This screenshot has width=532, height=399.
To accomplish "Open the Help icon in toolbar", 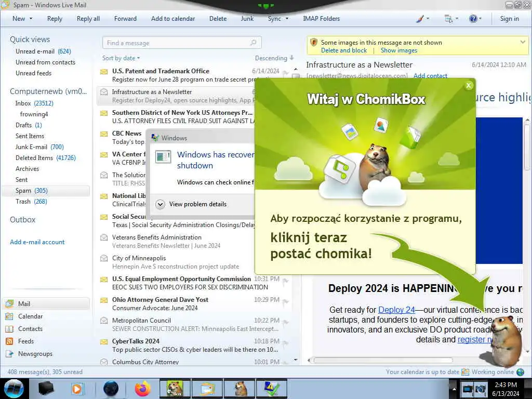I will [x=473, y=19].
